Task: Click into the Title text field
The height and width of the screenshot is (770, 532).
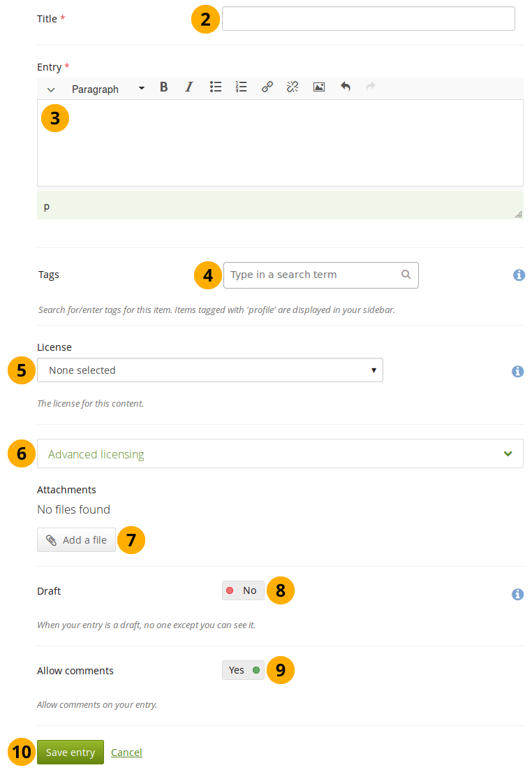Action: [368, 19]
